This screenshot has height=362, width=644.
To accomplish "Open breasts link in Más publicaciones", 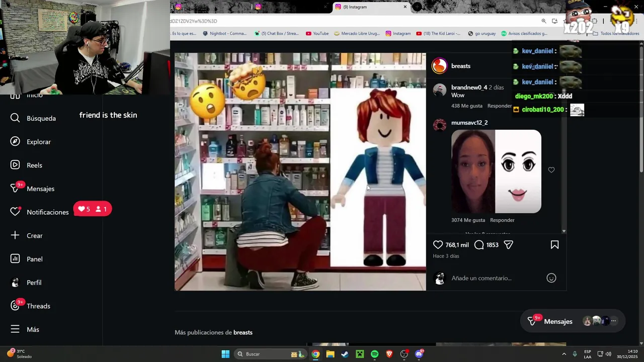I will pyautogui.click(x=243, y=332).
